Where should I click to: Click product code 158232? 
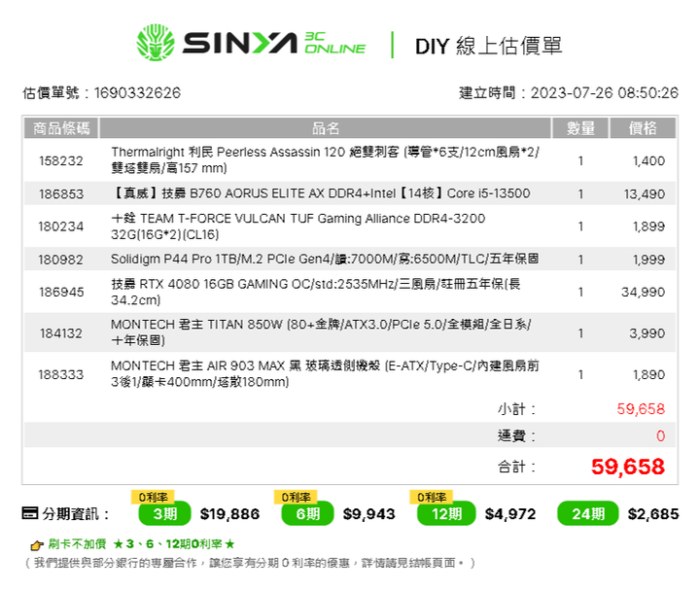pyautogui.click(x=60, y=160)
